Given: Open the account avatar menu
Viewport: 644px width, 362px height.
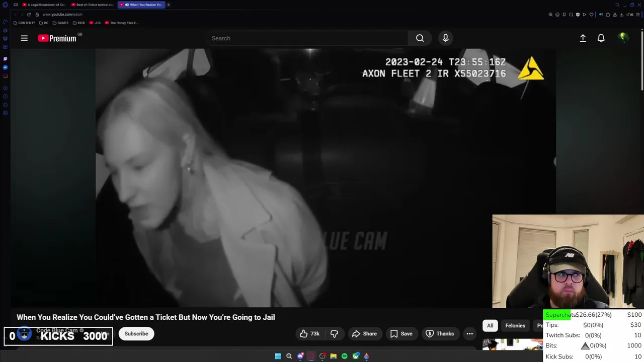Looking at the screenshot, I should tap(623, 38).
